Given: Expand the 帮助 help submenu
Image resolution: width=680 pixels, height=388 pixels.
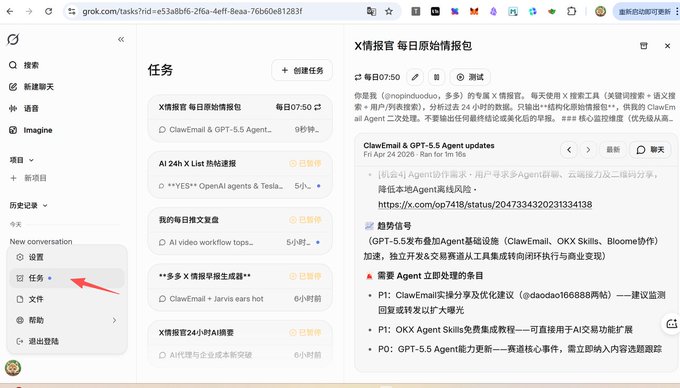Looking at the screenshot, I should click(x=67, y=320).
